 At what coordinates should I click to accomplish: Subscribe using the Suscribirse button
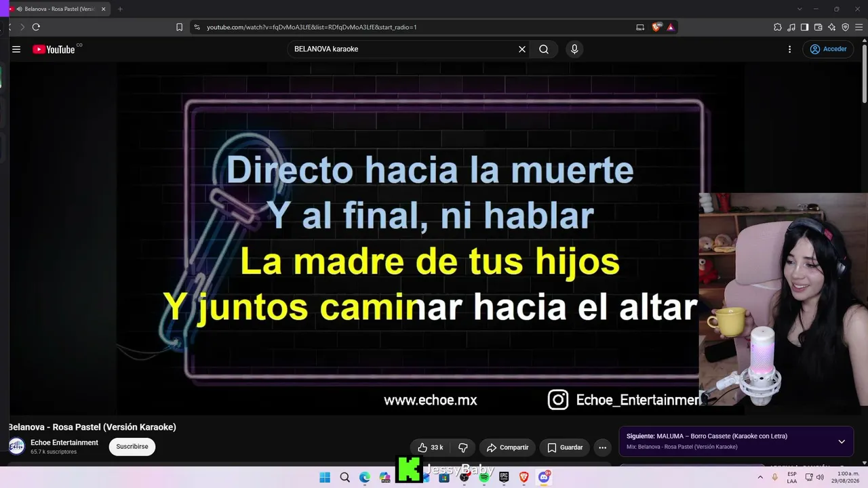pyautogui.click(x=132, y=447)
